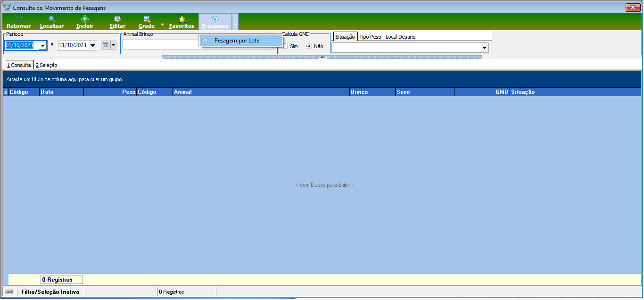This screenshot has height=300, width=644.
Task: Switch to the 2 Seleção tab
Action: click(x=46, y=65)
